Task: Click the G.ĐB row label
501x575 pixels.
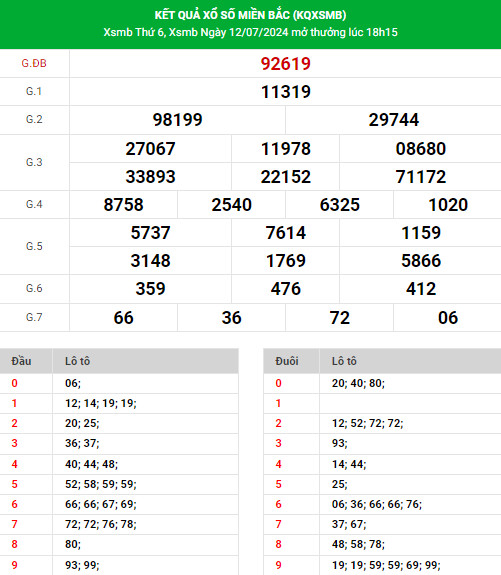Action: [34, 63]
